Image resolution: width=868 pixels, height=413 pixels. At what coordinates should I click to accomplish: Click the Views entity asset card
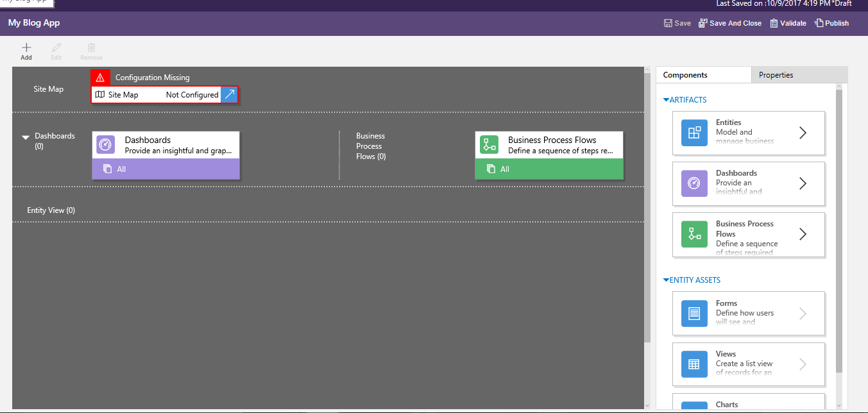(x=749, y=364)
